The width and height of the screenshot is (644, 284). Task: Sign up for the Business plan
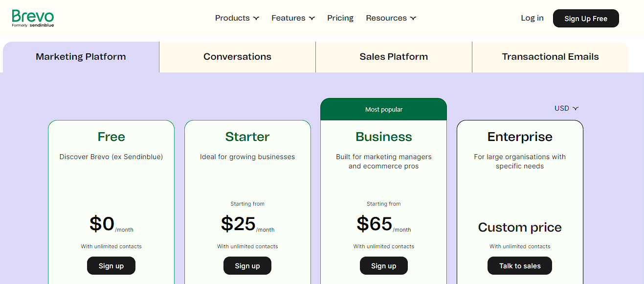pos(384,266)
